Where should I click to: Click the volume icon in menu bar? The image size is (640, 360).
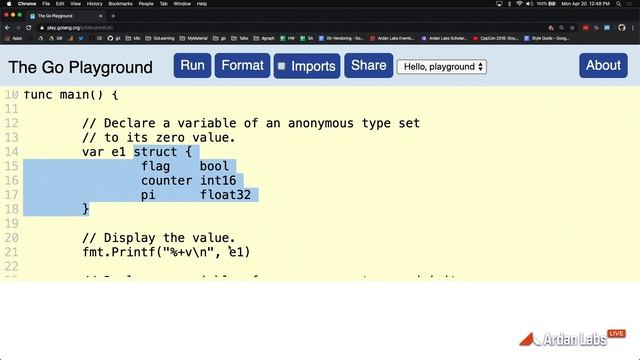[529, 4]
